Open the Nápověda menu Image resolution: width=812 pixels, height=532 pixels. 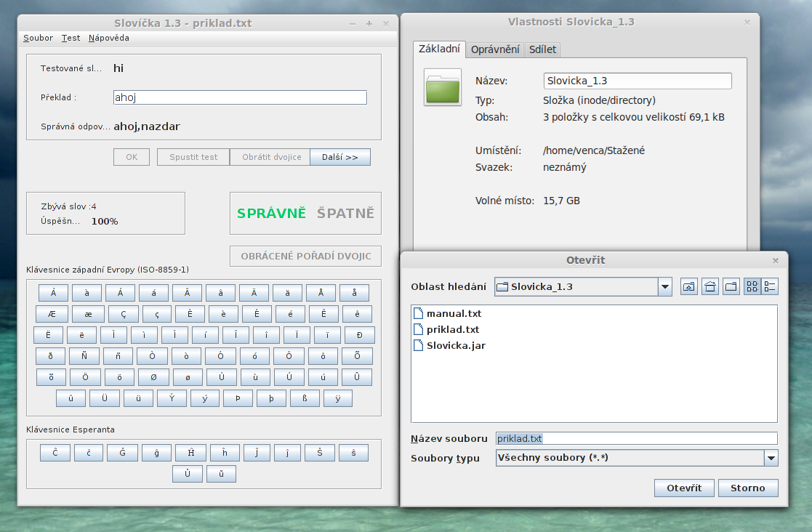(x=109, y=38)
